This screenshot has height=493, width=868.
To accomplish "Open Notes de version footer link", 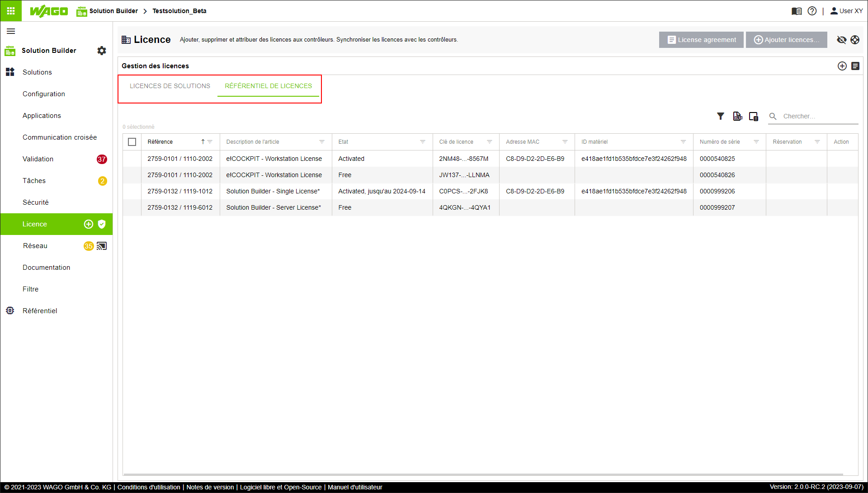I will click(210, 487).
